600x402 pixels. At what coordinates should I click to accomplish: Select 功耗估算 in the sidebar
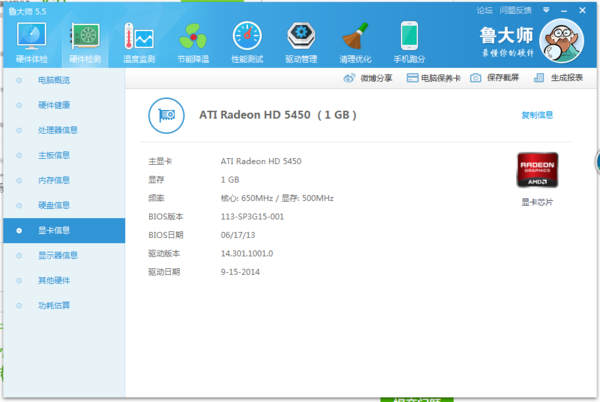point(64,306)
